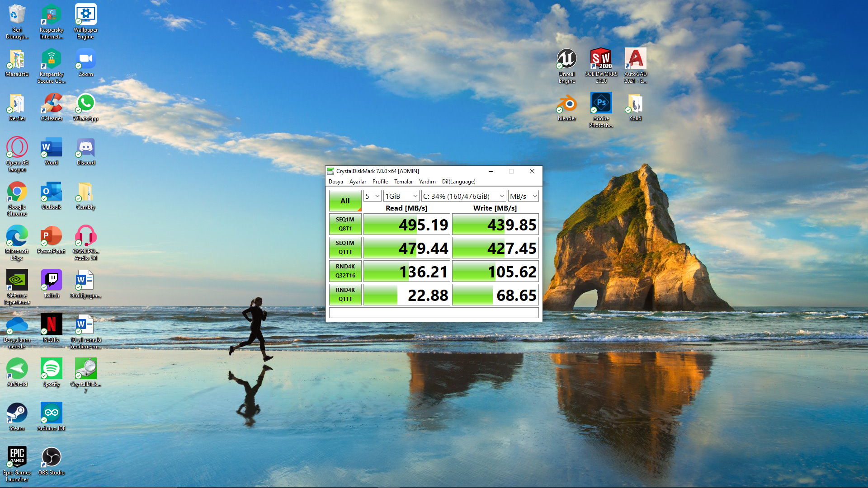Expand the 1GiB test size dropdown
This screenshot has width=868, height=488.
401,196
